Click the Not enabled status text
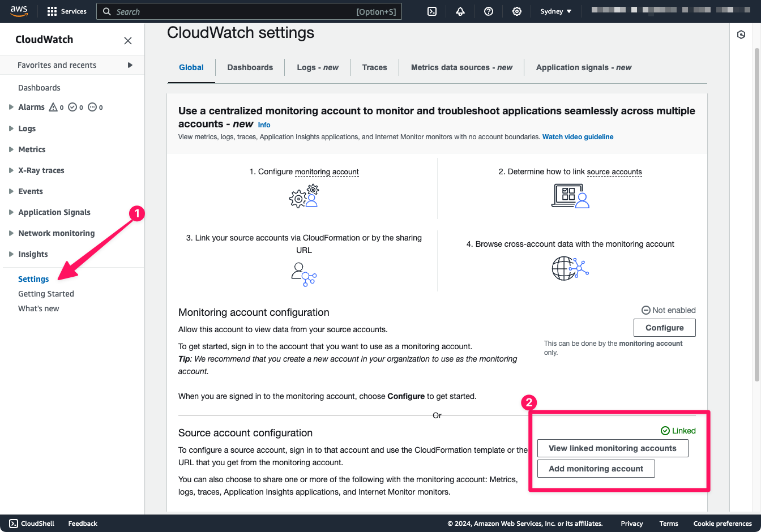Viewport: 761px width, 532px height. click(x=674, y=310)
